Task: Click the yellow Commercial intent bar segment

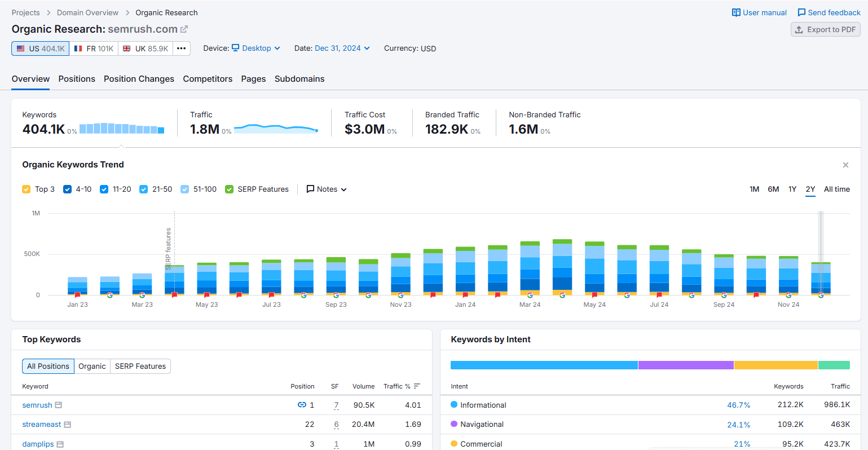Action: click(x=776, y=365)
